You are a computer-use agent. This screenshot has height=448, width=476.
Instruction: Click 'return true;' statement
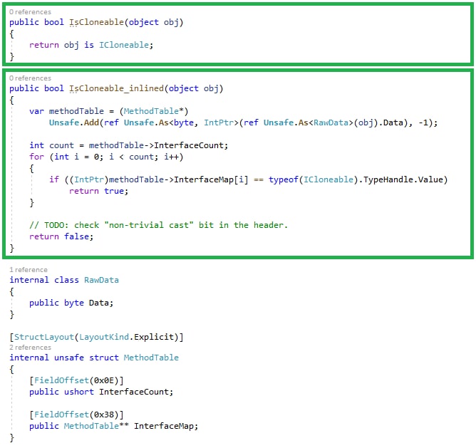coord(98,191)
